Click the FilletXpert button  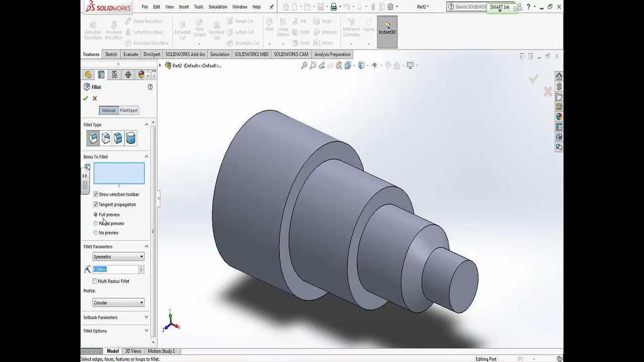click(129, 111)
